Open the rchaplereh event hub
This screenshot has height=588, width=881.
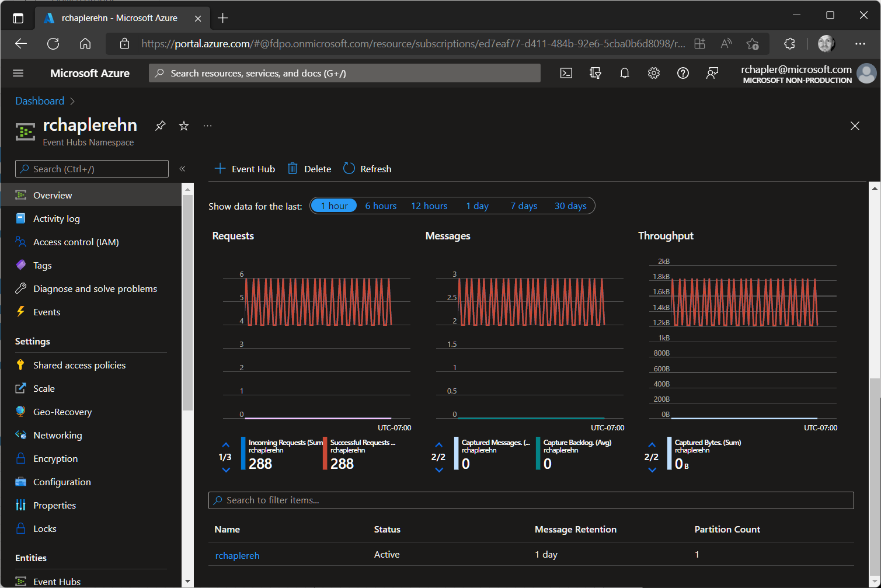[236, 555]
